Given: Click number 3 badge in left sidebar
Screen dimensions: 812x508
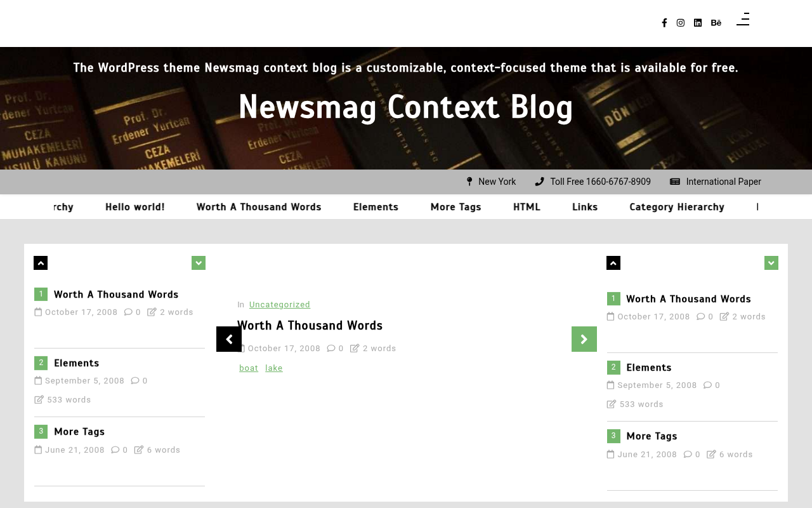Looking at the screenshot, I should [x=41, y=431].
